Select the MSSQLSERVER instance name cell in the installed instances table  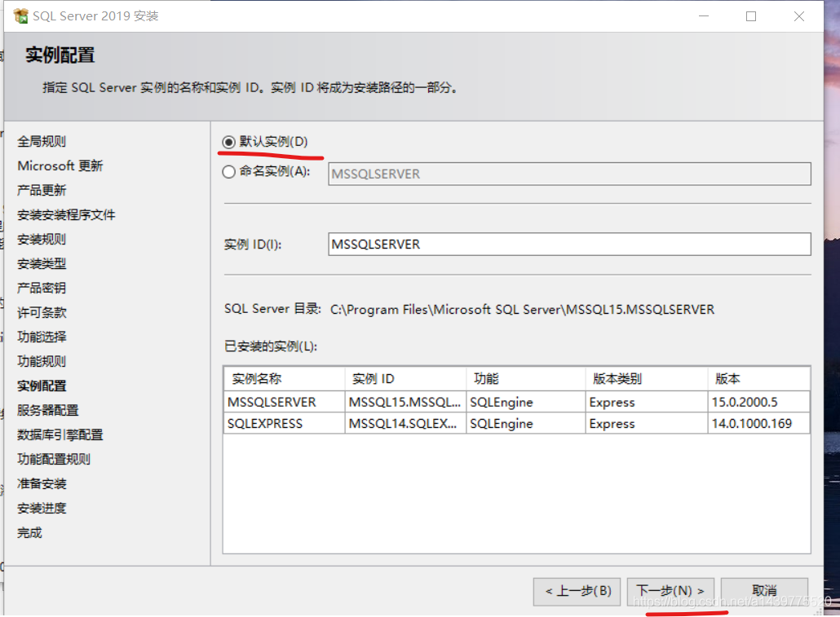285,402
